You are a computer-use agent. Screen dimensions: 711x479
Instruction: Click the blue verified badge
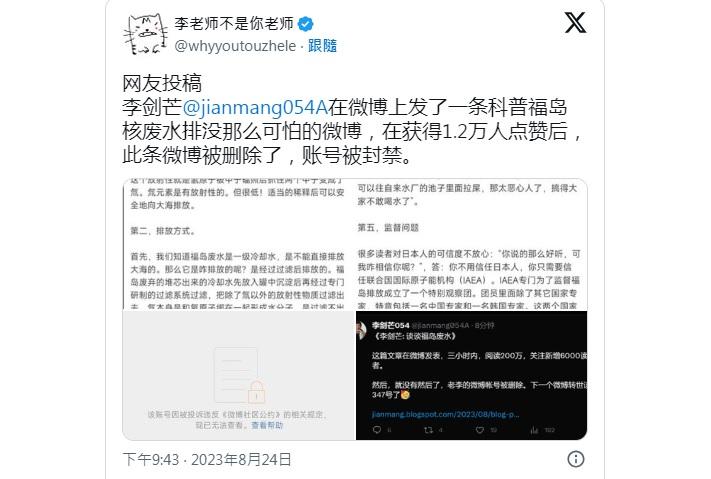pyautogui.click(x=306, y=24)
